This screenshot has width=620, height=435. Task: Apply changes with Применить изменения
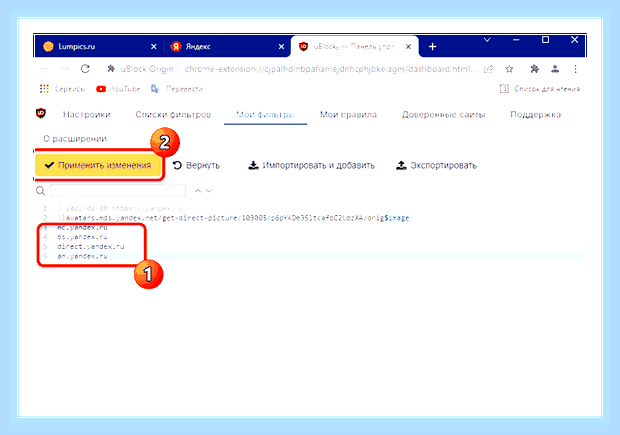coord(98,165)
